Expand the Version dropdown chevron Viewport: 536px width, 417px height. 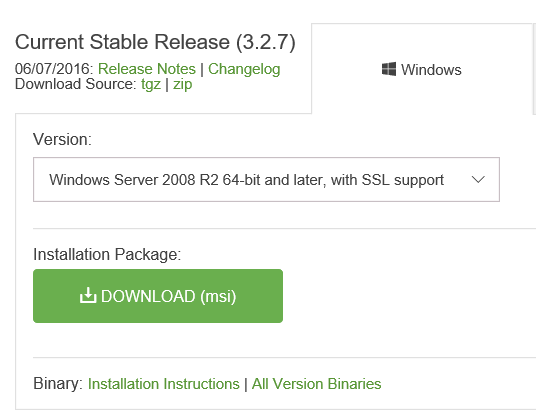478,179
